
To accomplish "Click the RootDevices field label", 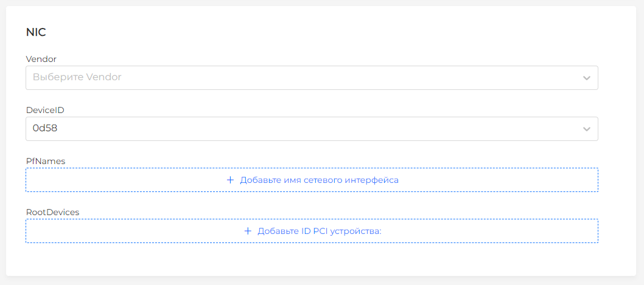I will point(52,212).
